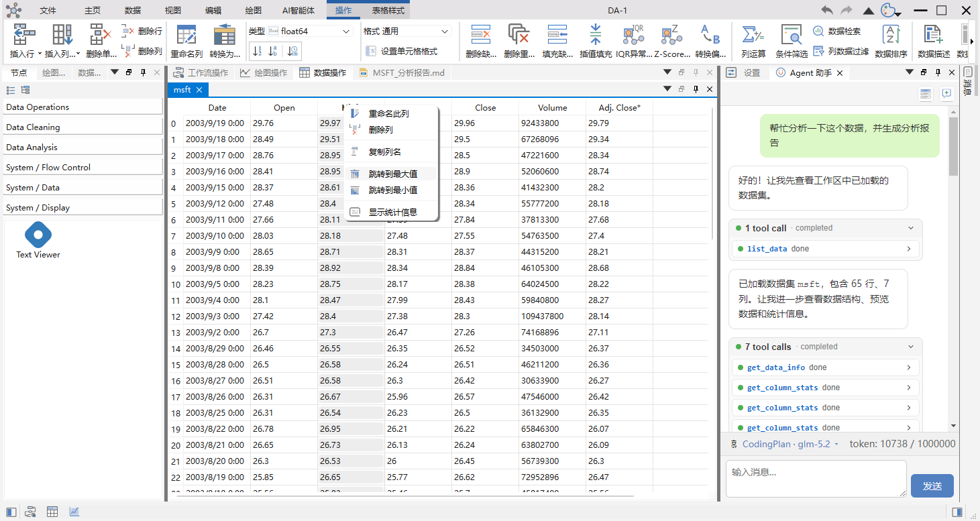Click the 删除重复 remove duplicates icon
Screen dimensions: 980x521
[x=519, y=35]
